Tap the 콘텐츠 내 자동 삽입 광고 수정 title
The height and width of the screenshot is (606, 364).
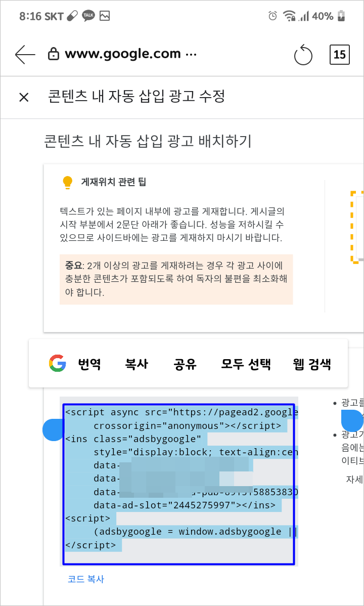point(136,97)
